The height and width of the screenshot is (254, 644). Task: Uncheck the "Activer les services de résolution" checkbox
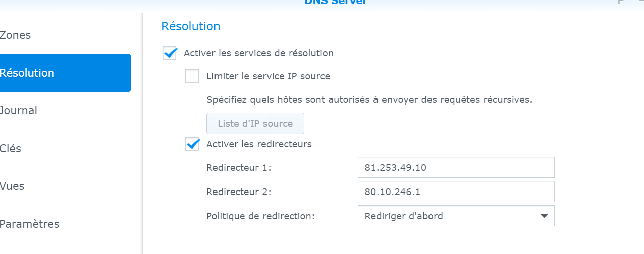tap(170, 53)
